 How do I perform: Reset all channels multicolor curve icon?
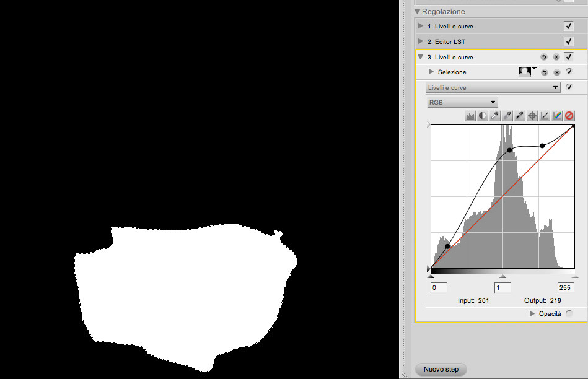pyautogui.click(x=557, y=116)
